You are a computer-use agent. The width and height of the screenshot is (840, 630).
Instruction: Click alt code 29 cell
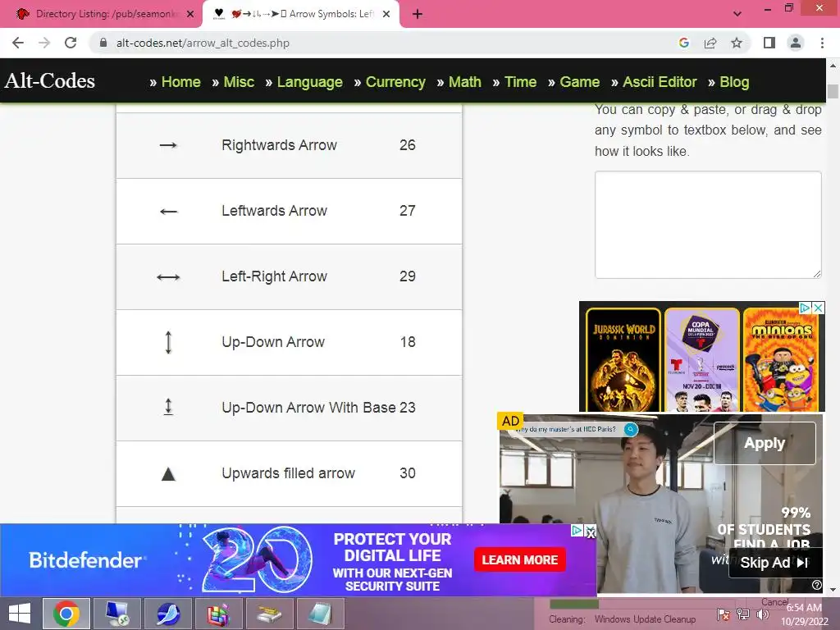click(x=408, y=276)
